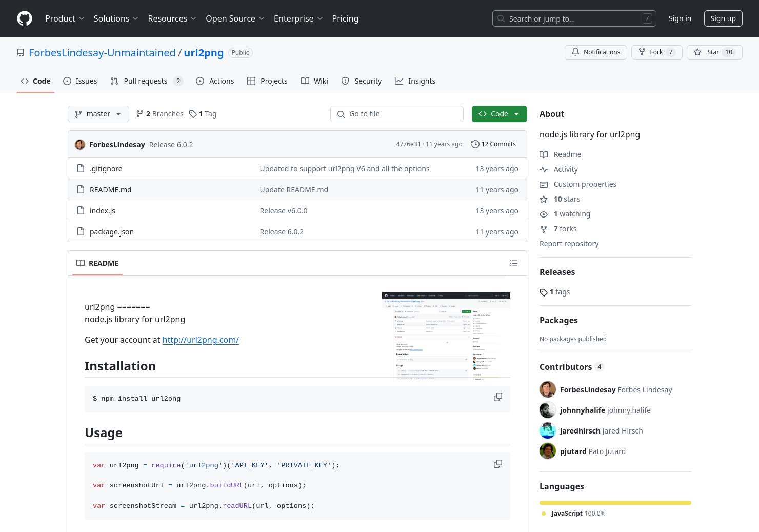Screen dimensions: 759x532
Task: Open the Pull requests tab
Action: pyautogui.click(x=146, y=81)
